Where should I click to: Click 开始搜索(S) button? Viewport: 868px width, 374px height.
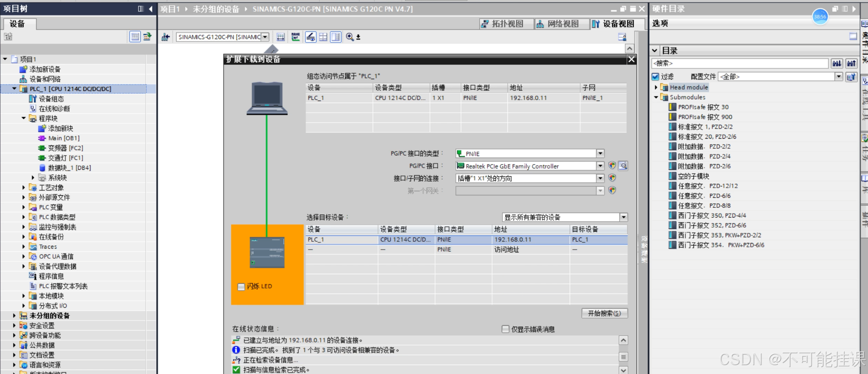[x=605, y=313]
